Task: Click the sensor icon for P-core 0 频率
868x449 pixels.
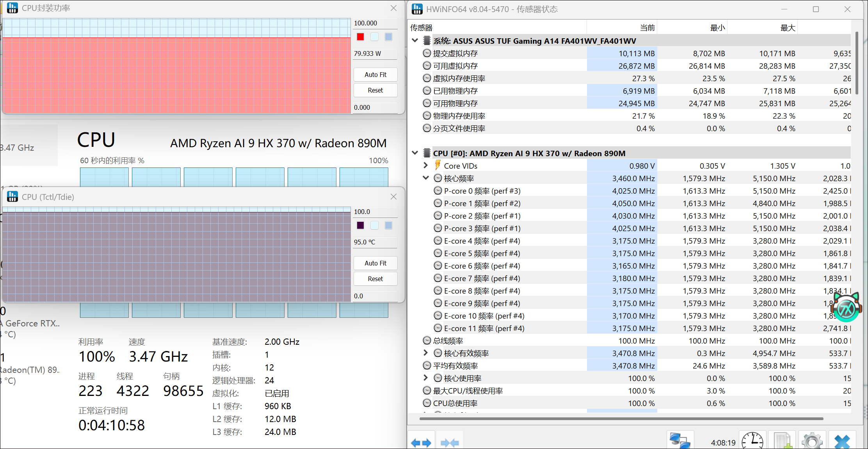Action: point(438,191)
